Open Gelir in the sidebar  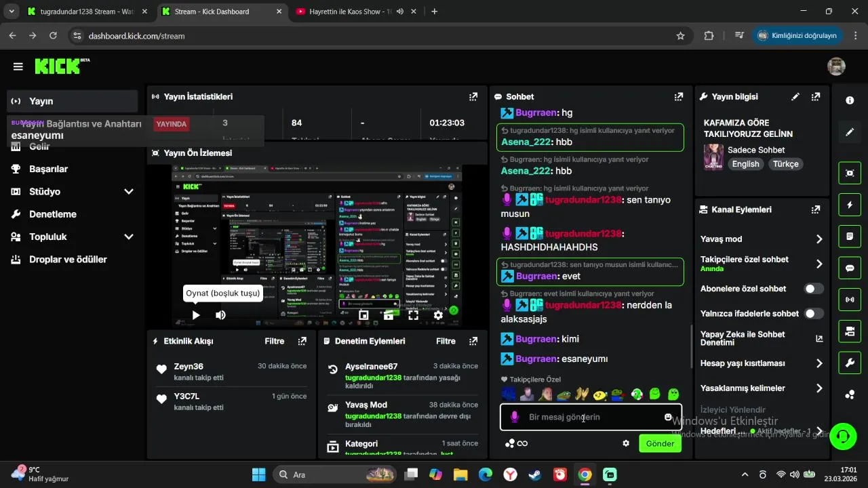73,146
